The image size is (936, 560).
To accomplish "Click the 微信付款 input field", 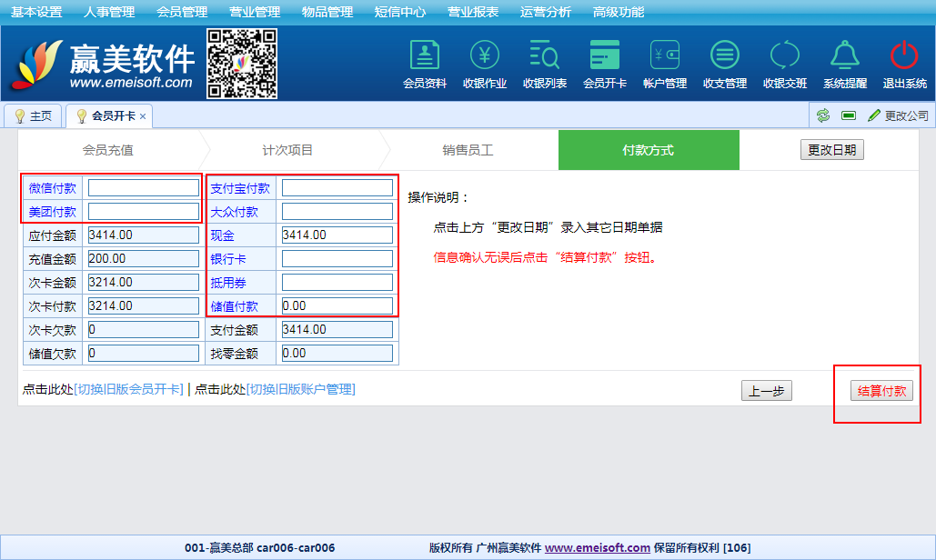I will pyautogui.click(x=143, y=188).
